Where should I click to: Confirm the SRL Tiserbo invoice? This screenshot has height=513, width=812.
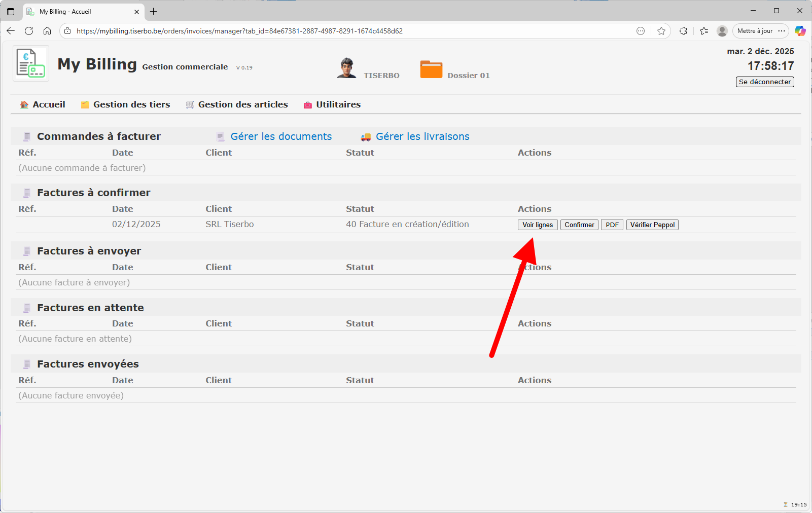(579, 225)
